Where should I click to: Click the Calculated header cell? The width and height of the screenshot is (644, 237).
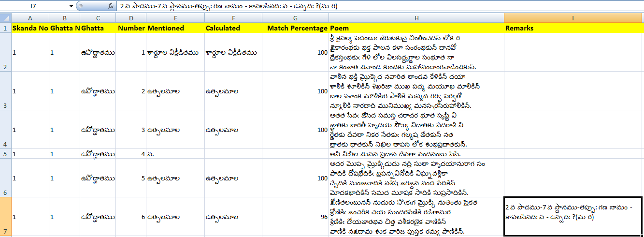[233, 28]
